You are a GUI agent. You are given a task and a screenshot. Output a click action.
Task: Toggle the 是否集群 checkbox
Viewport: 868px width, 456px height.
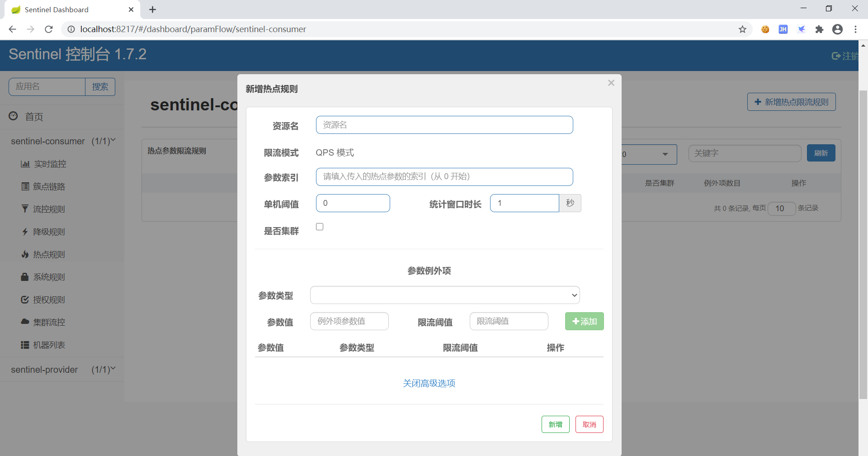click(x=320, y=227)
